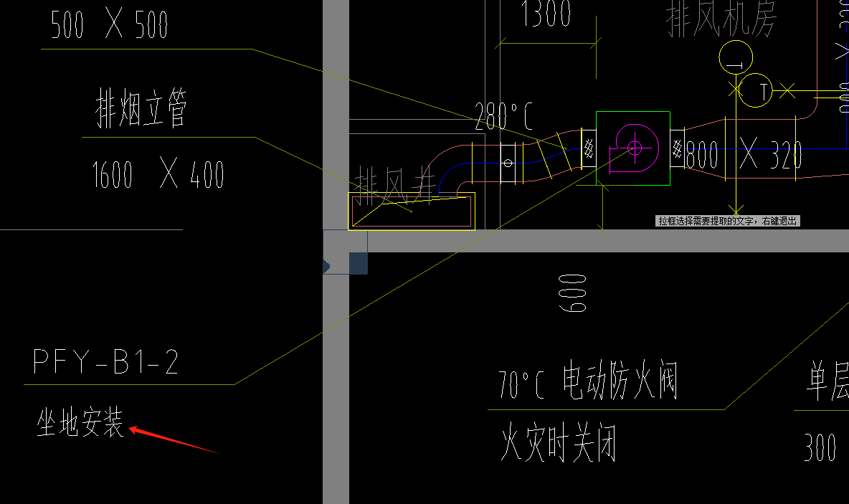Select the '坐地安装' annotation text

[x=80, y=422]
